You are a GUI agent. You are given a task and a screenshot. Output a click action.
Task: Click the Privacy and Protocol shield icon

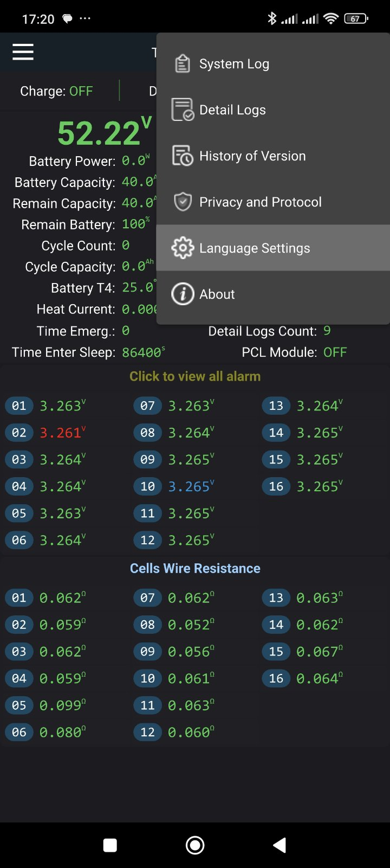pyautogui.click(x=183, y=202)
